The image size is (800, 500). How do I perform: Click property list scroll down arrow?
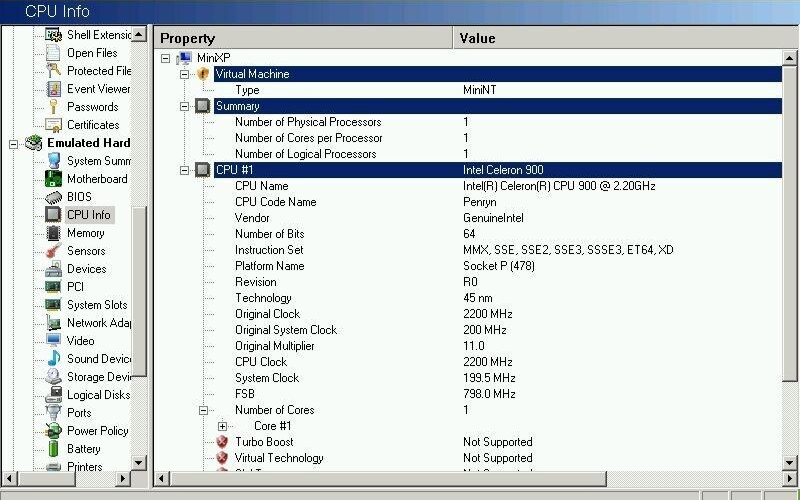click(x=790, y=463)
